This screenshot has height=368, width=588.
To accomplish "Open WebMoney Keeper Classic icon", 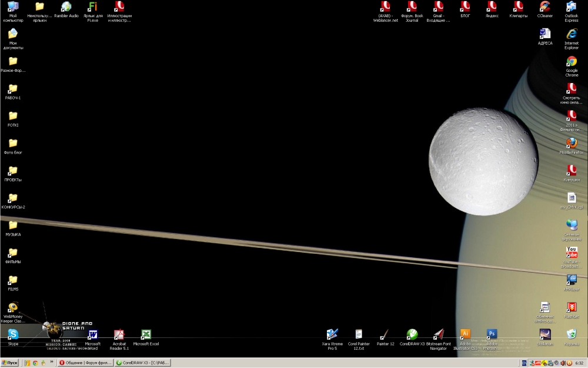I will click(x=13, y=313).
